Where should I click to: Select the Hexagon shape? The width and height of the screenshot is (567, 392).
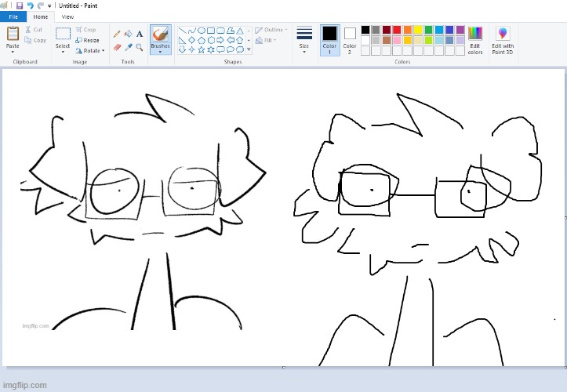point(211,40)
